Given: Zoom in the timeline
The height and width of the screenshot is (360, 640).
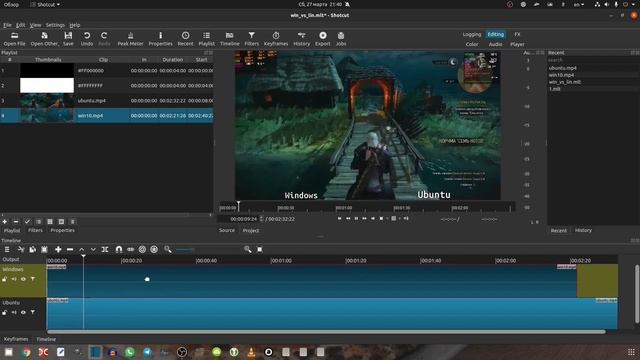Looking at the screenshot, I should (x=247, y=249).
